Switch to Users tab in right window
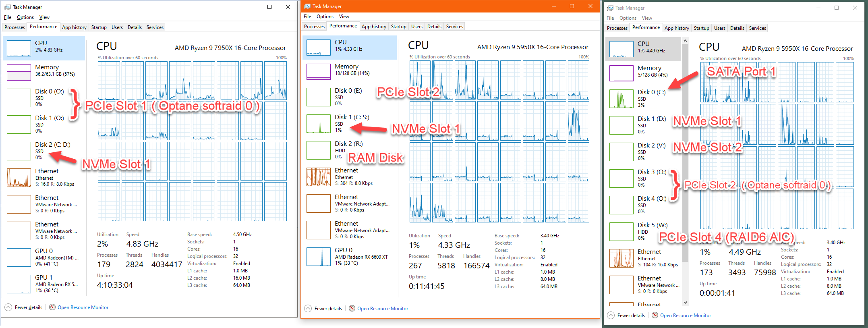This screenshot has width=868, height=328. pos(720,28)
